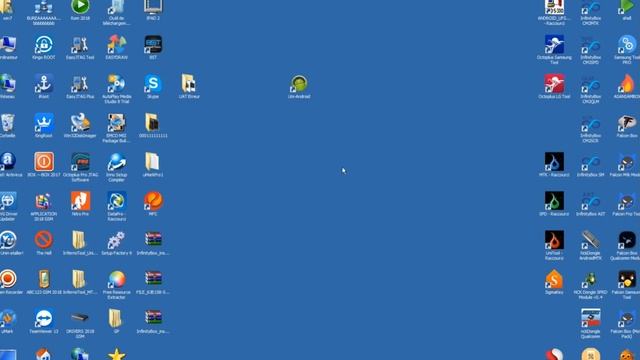640x360 pixels.
Task: Open UniTool - Raccourci orange flame icon
Action: (554, 240)
